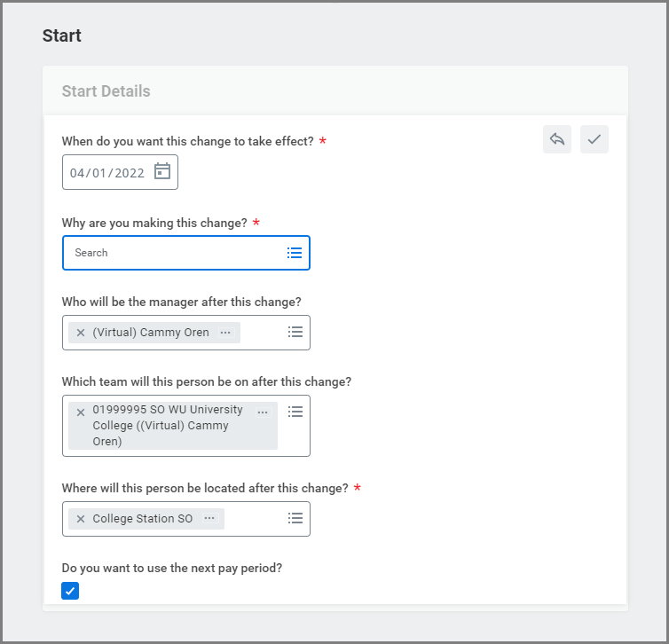Click the 01999995 SO WU University College link
Viewport: 669px width, 644px height.
(167, 426)
